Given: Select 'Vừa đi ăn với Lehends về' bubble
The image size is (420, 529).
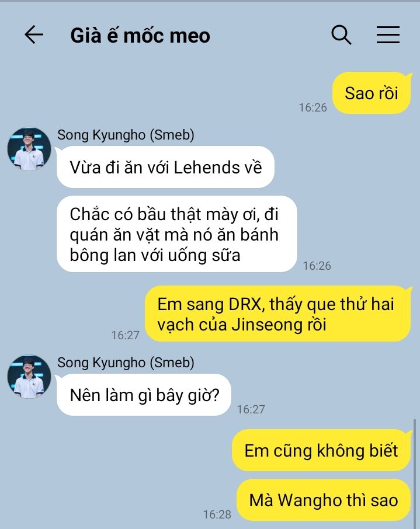Looking at the screenshot, I should [165, 167].
